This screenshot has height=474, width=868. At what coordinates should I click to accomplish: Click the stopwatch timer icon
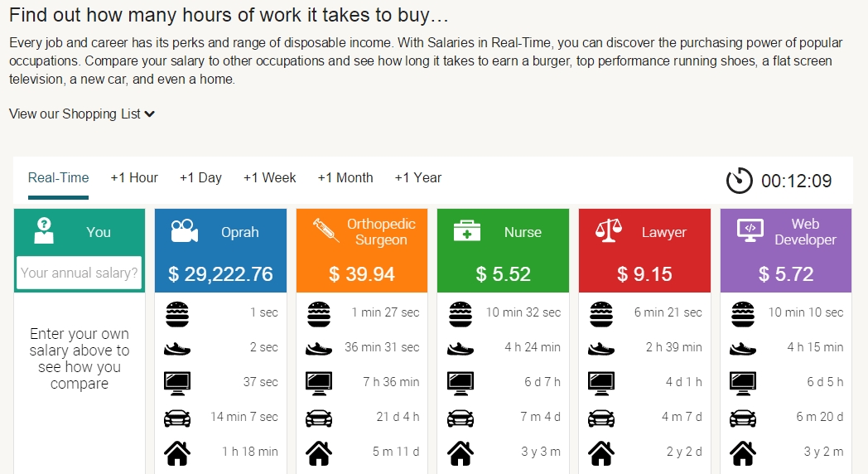click(x=739, y=181)
